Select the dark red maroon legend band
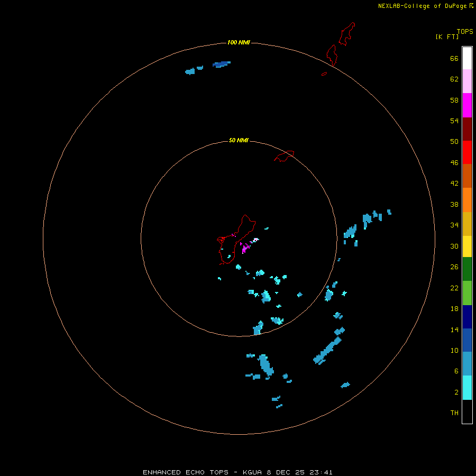476x476 pixels. 467,129
